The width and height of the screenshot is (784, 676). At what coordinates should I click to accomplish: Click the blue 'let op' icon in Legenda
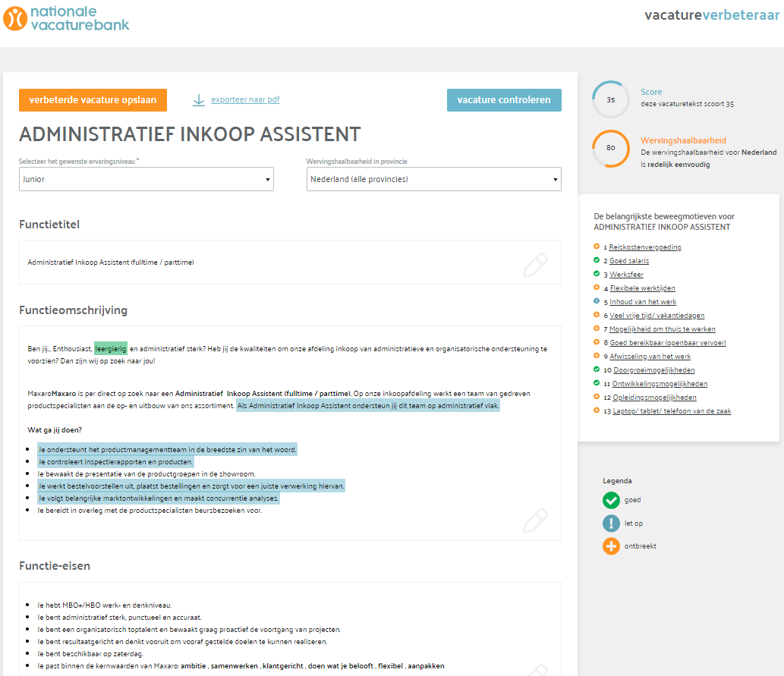tap(611, 523)
